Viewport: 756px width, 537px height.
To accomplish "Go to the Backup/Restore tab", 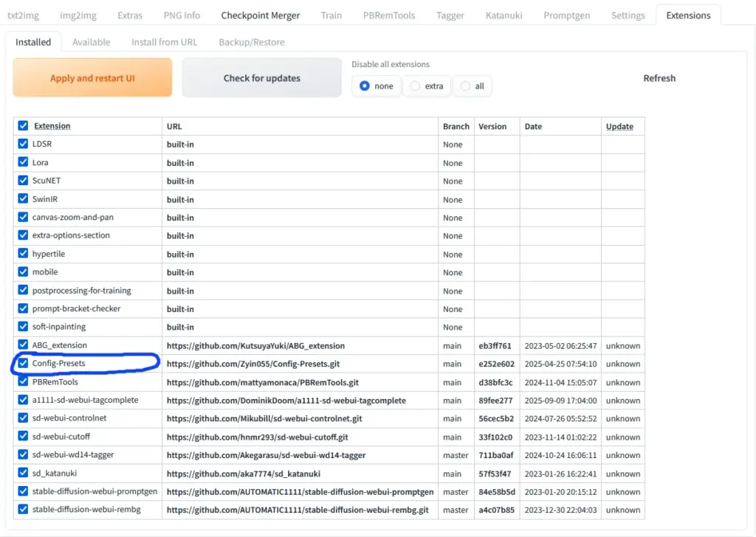I will [251, 42].
